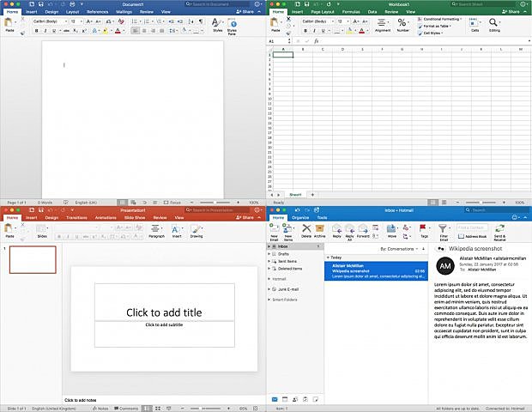Click the Number percent icon in Excel
Screen dimensions: 532x412
402,22
